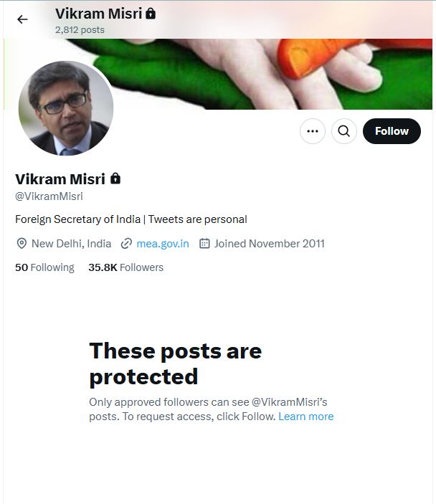Viewport: 436px width, 504px height.
Task: Click the chain link icon
Action: click(126, 244)
